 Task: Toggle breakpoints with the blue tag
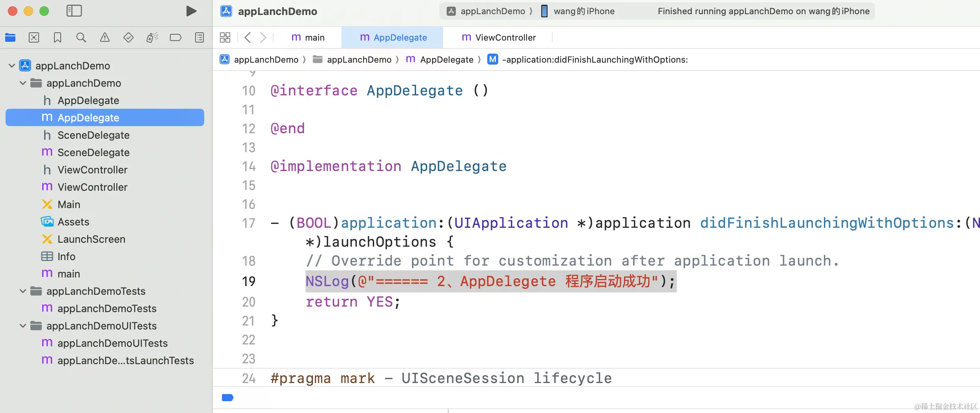227,397
